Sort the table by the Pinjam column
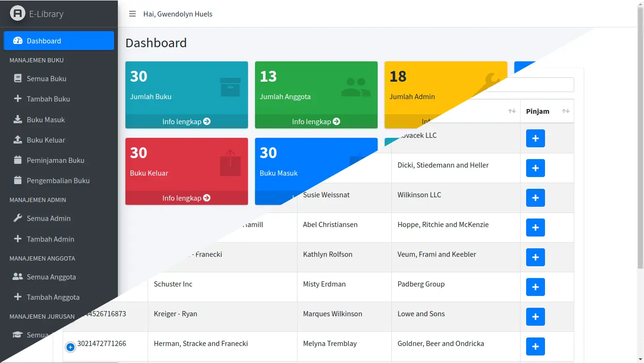Image resolution: width=644 pixels, height=363 pixels. pyautogui.click(x=565, y=111)
